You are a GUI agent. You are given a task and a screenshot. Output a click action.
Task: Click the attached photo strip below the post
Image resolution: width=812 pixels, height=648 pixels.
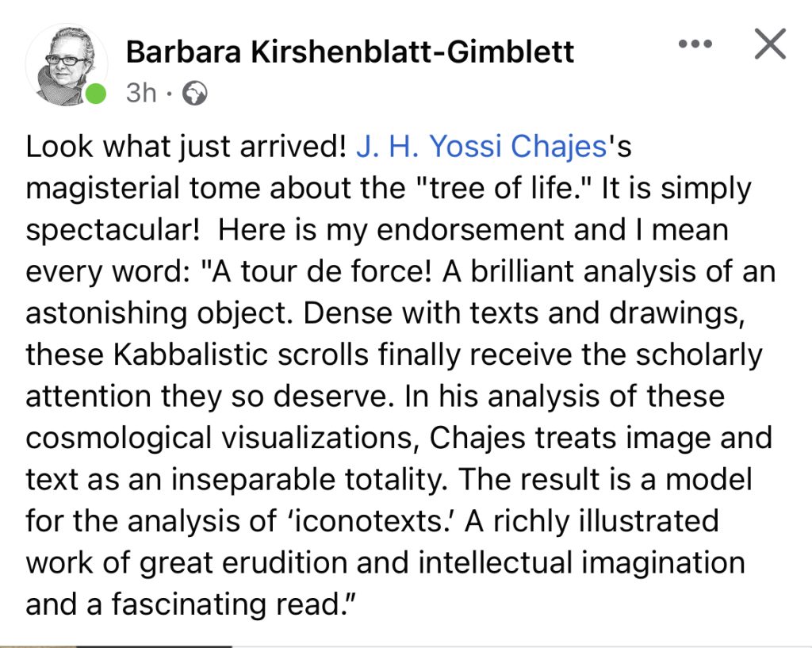pos(116,646)
